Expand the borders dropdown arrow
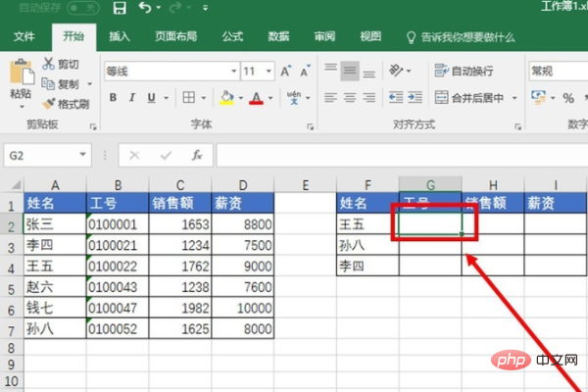This screenshot has width=588, height=392. 204,98
